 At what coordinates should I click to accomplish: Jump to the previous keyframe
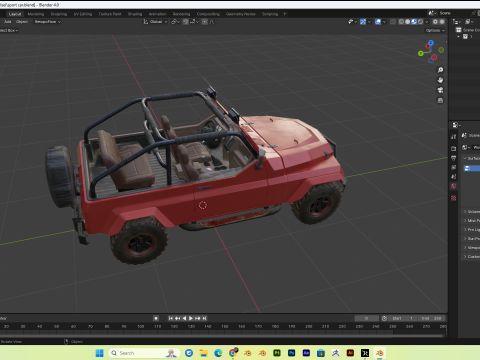pyautogui.click(x=178, y=318)
